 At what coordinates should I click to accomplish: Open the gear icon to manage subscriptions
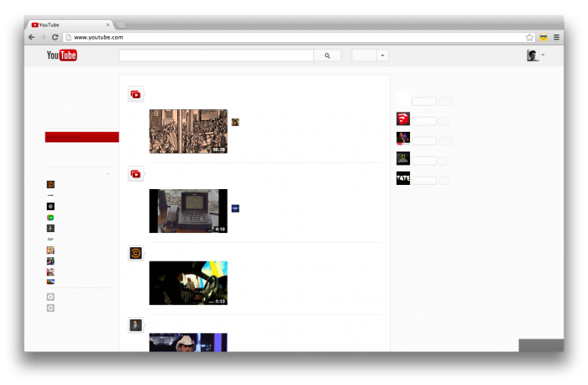50,308
